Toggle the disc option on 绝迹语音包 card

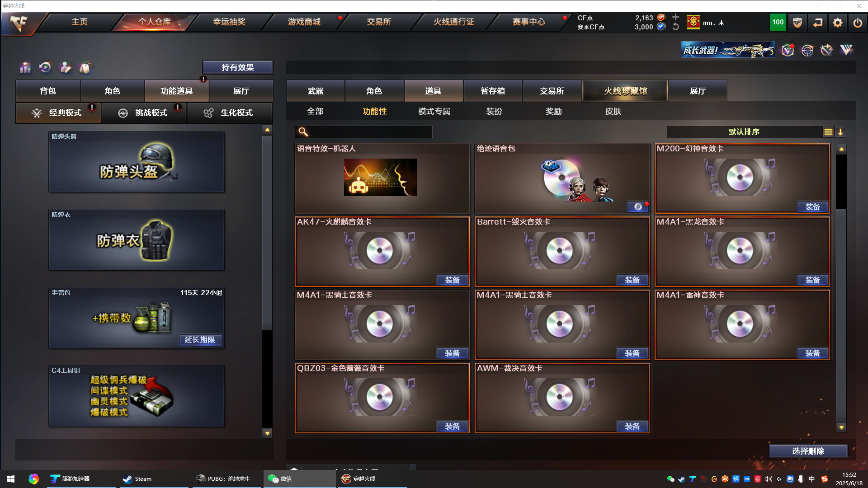[638, 207]
